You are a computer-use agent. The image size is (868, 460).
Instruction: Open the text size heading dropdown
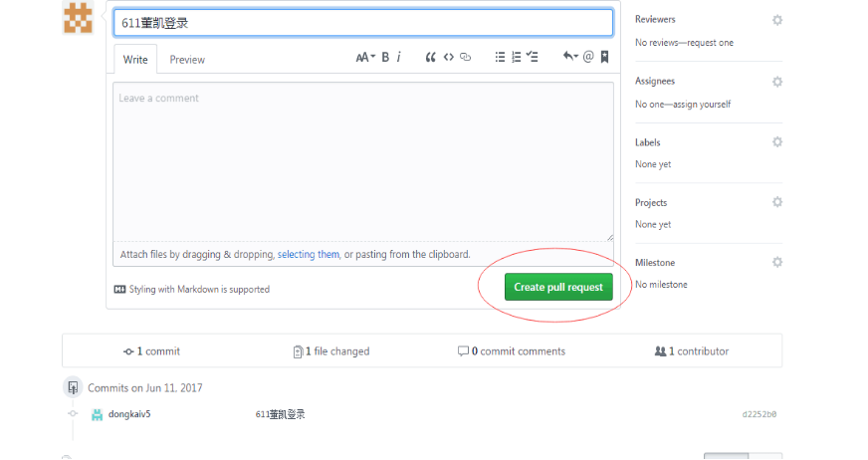point(365,57)
